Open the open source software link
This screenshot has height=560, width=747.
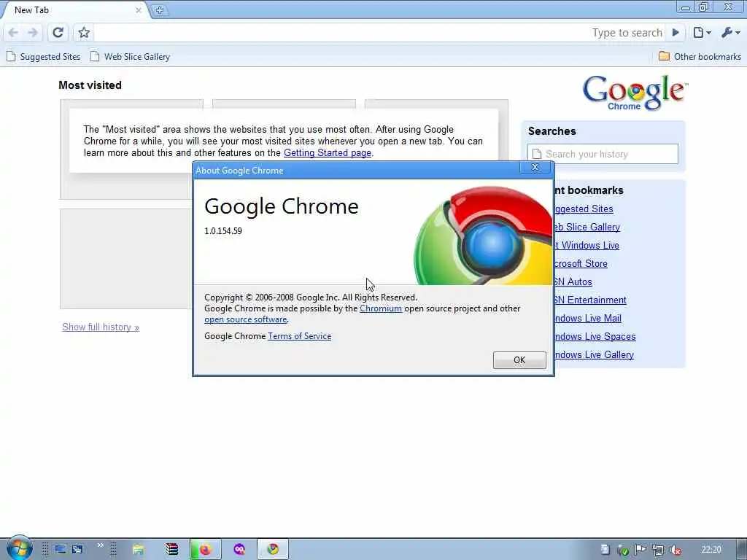coord(245,319)
